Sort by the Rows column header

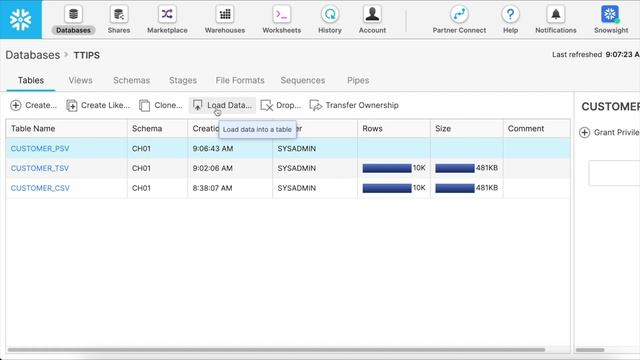point(394,129)
